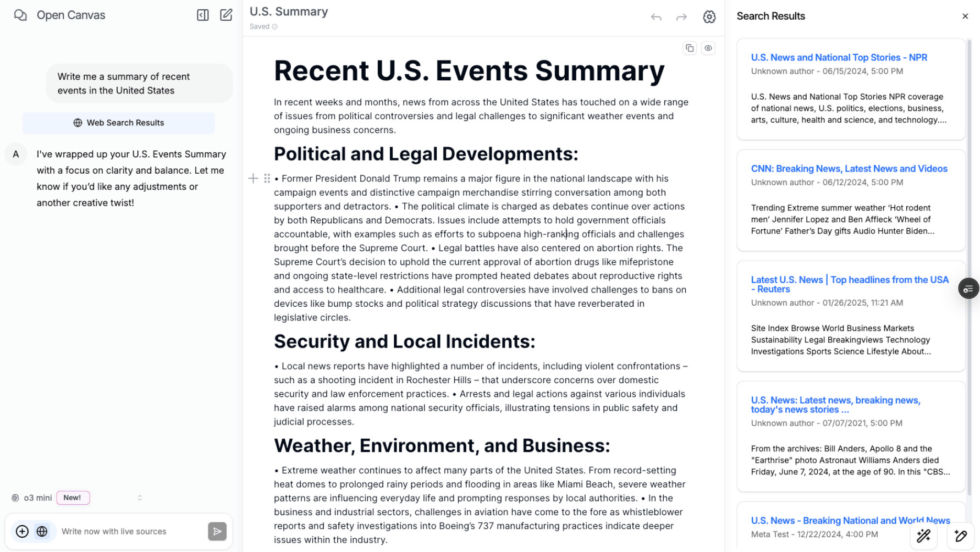Open CNN Breaking News link
980x552 pixels.
[849, 168]
